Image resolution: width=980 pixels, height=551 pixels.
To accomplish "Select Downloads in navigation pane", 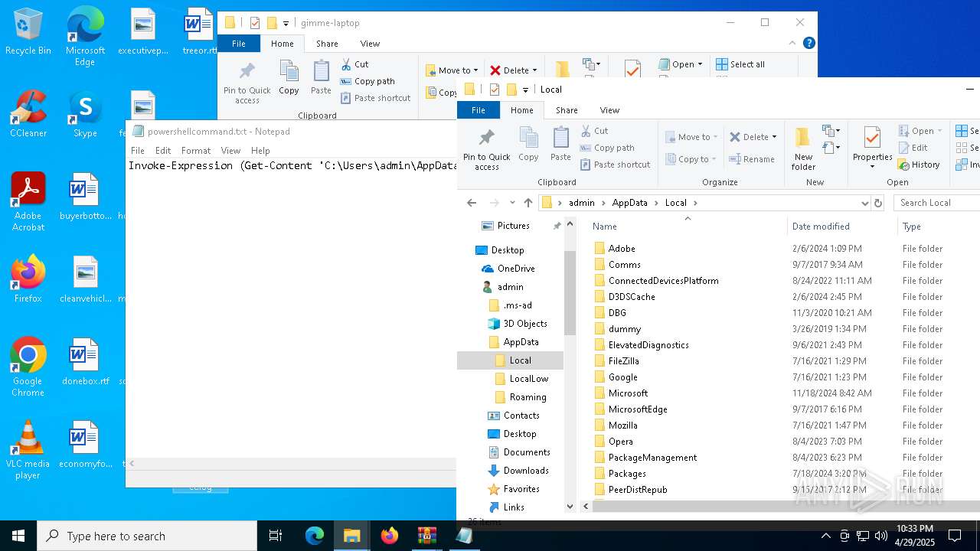I will 526,471.
